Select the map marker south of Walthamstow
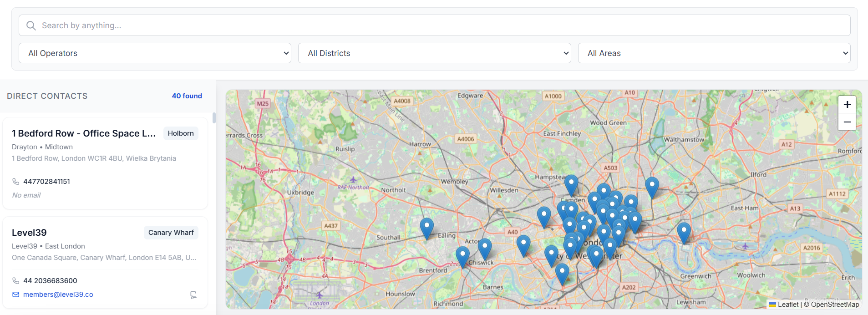The image size is (868, 315). click(652, 188)
